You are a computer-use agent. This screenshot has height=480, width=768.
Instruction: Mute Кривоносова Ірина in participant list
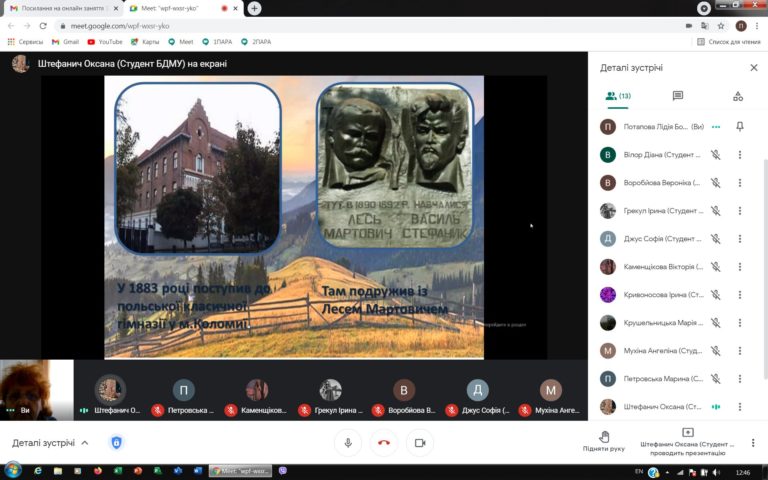tap(716, 294)
